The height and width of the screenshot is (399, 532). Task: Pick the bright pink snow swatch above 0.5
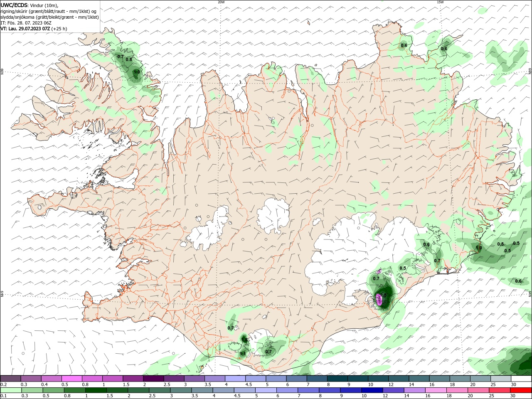(x=71, y=379)
